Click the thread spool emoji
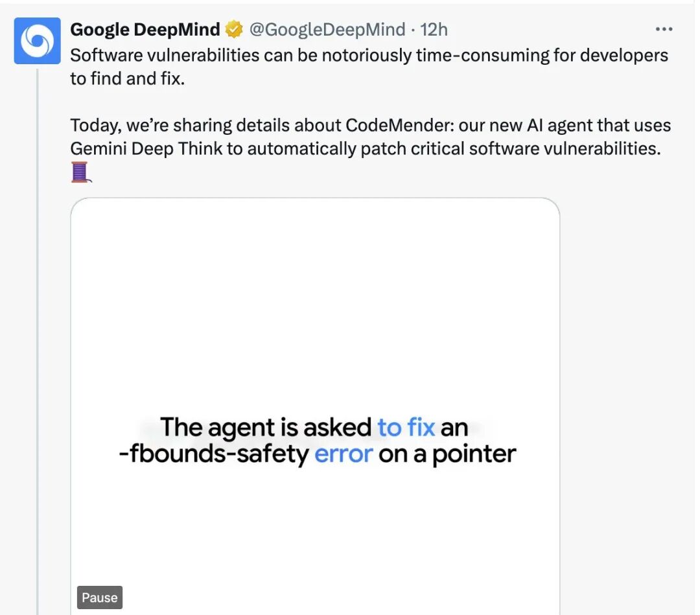 tap(80, 172)
